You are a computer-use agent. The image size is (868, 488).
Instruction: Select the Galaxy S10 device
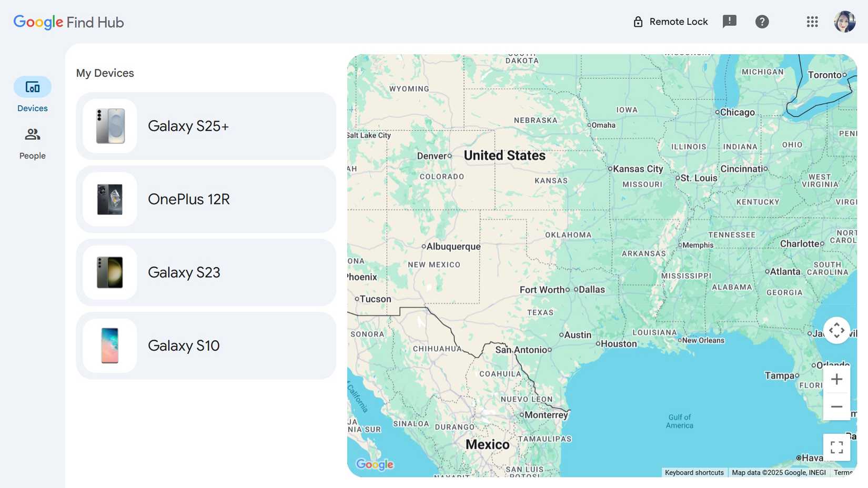point(206,345)
